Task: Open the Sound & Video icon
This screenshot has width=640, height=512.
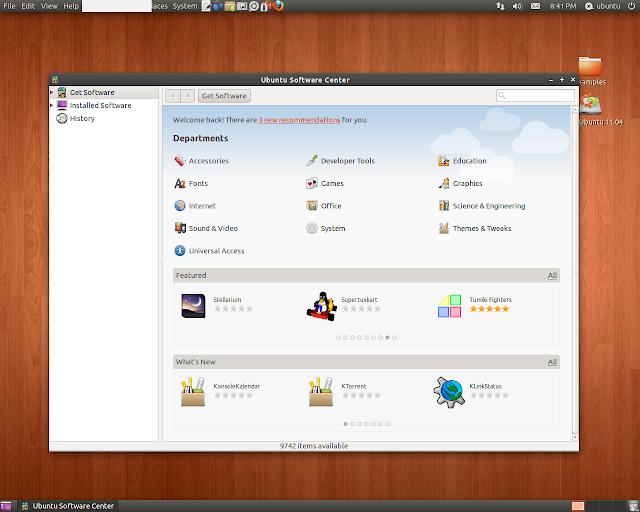Action: (x=180, y=228)
